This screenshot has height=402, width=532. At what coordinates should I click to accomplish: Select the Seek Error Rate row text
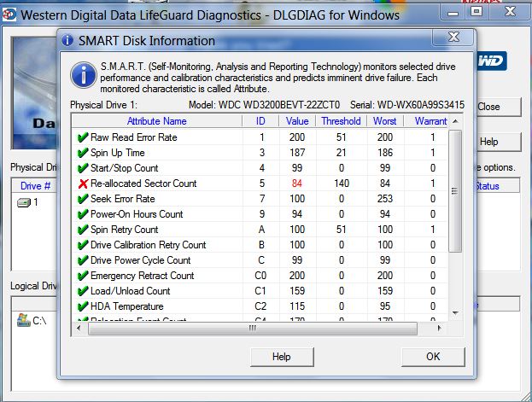pos(122,199)
